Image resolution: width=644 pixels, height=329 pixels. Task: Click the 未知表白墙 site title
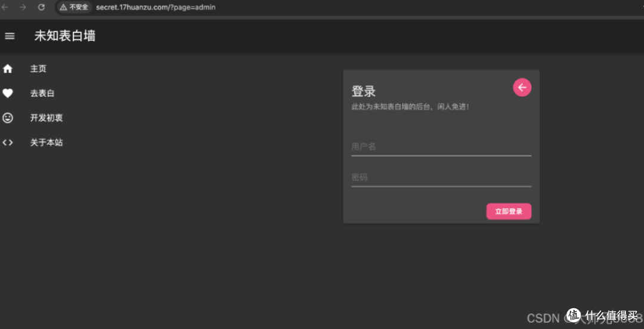(65, 36)
